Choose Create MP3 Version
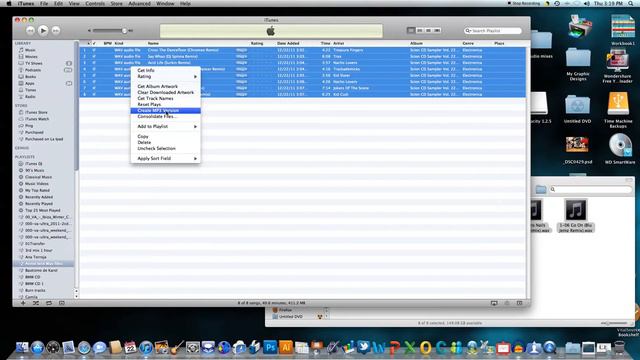The width and height of the screenshot is (640, 360). point(165,110)
